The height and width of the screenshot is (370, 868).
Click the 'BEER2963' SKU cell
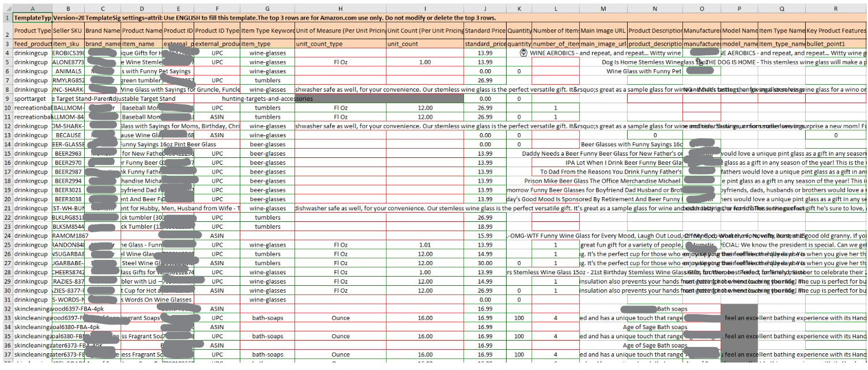tap(68, 154)
